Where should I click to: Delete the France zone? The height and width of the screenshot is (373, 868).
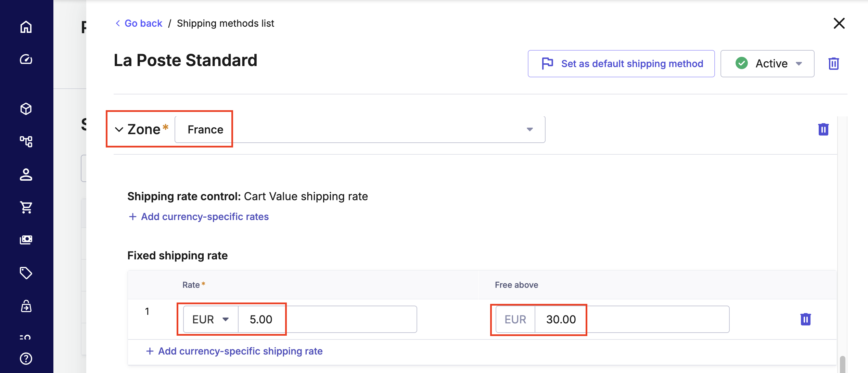point(823,129)
